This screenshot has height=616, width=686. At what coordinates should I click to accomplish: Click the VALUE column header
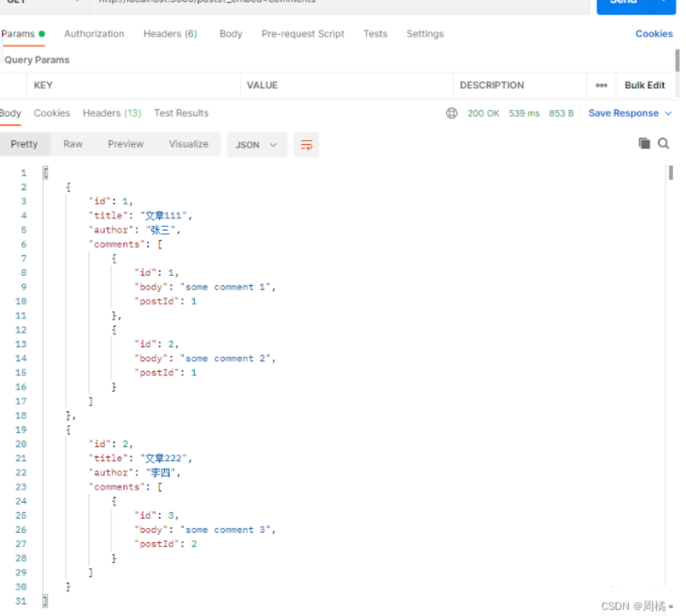[262, 85]
